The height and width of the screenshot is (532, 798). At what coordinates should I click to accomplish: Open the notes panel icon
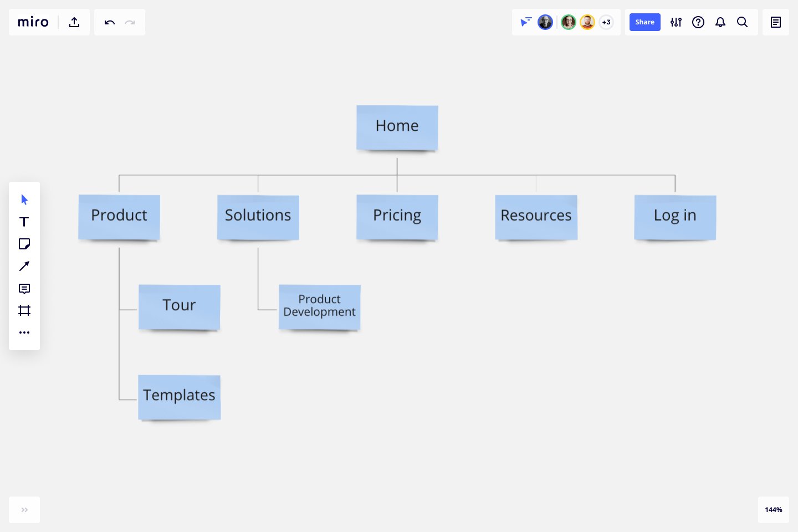776,22
